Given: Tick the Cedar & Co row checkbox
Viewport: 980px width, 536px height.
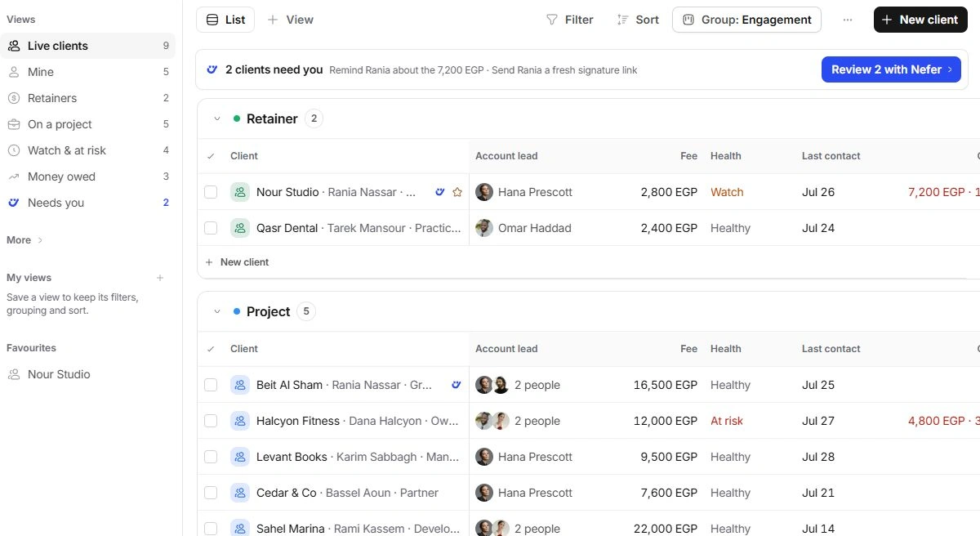Looking at the screenshot, I should (211, 493).
